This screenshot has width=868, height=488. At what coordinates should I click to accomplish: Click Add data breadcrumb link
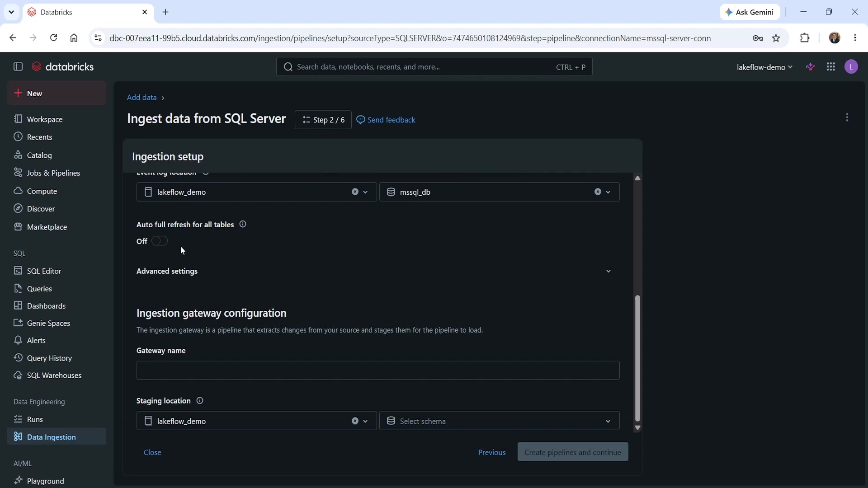point(142,98)
